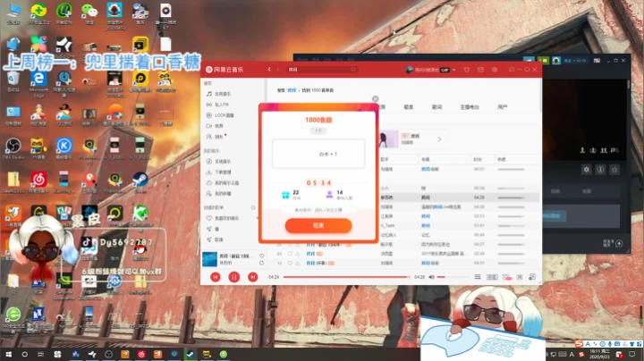Open the liked-music heart playlist in sidebar
The width and height of the screenshot is (644, 361).
(226, 218)
